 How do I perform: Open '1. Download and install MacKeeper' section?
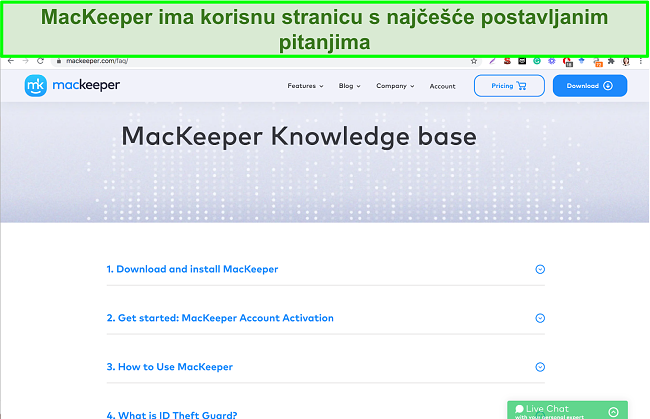pos(192,269)
